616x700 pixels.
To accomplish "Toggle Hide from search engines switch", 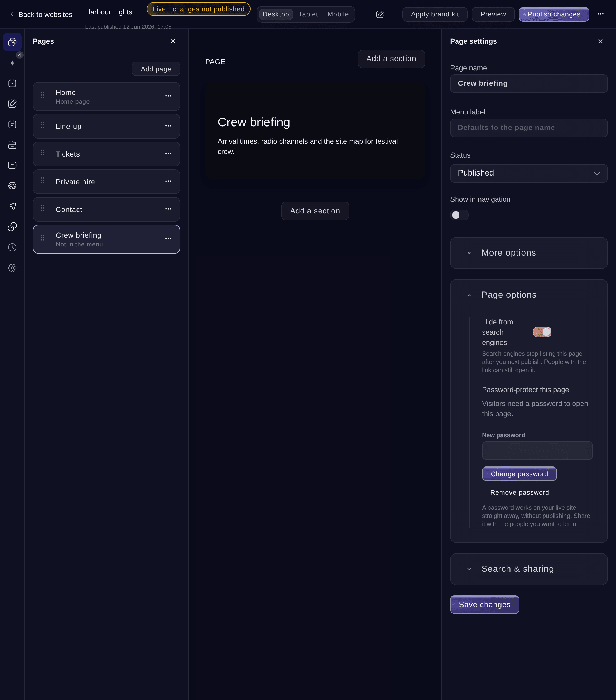I will 542,332.
